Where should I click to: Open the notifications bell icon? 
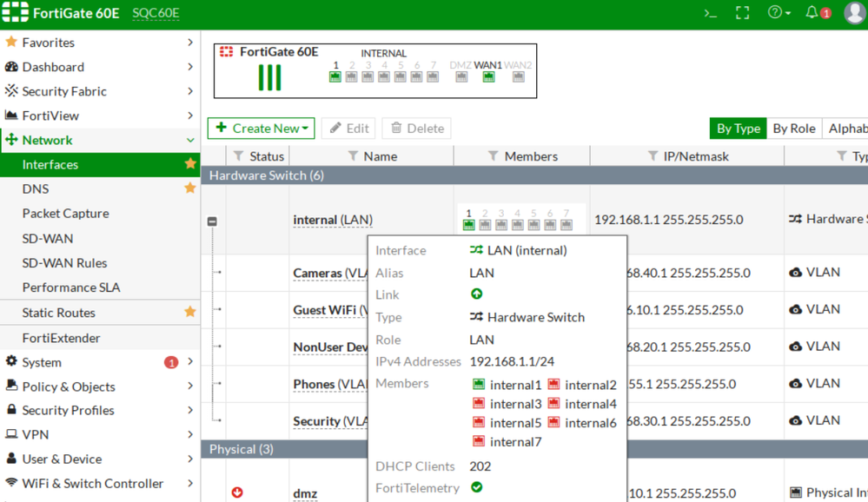point(812,13)
